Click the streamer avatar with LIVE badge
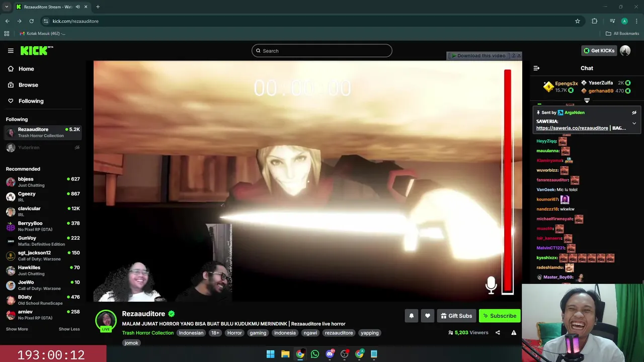The height and width of the screenshot is (362, 644). coord(106,321)
